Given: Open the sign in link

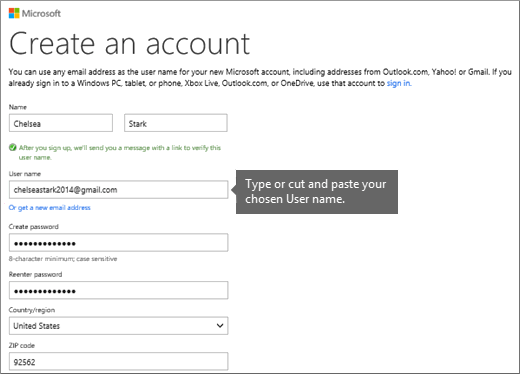Looking at the screenshot, I should 399,83.
